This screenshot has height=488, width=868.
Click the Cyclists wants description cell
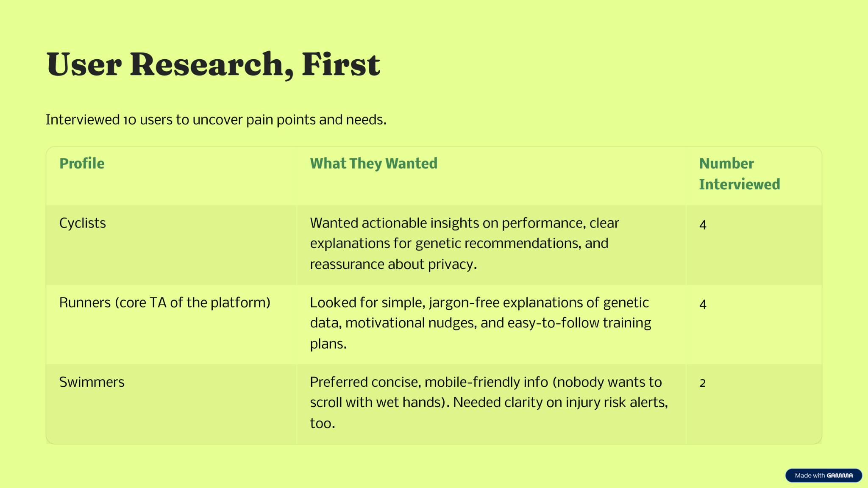point(491,245)
